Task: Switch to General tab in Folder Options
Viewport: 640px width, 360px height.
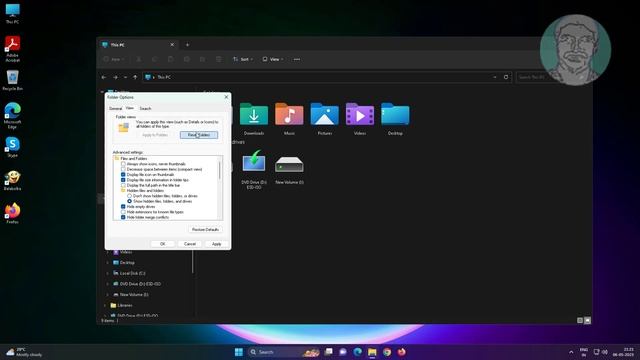Action: click(116, 109)
